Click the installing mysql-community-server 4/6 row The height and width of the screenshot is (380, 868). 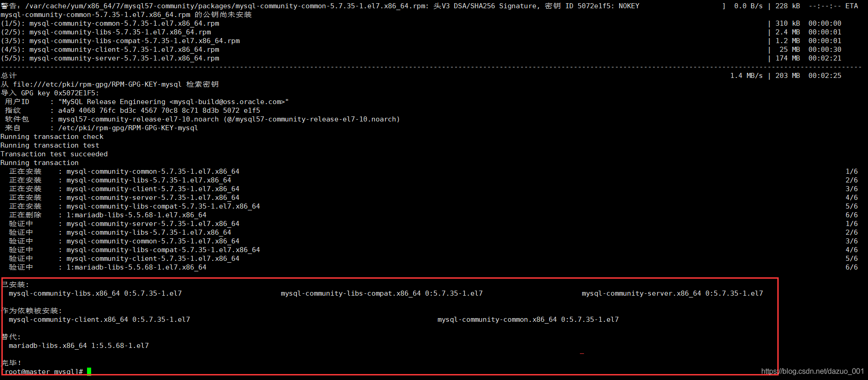pyautogui.click(x=433, y=198)
